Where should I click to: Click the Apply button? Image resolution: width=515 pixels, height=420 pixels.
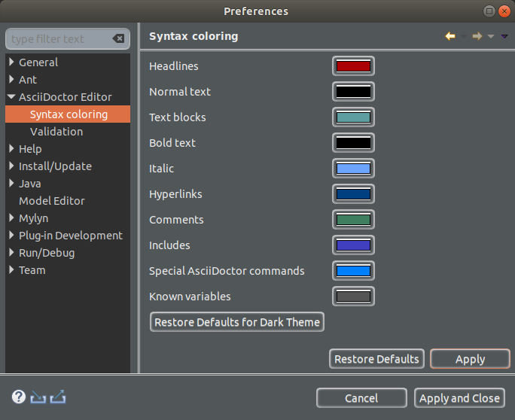tap(470, 358)
